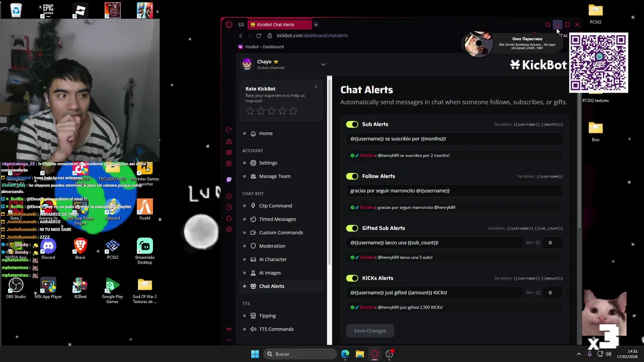The width and height of the screenshot is (644, 362).
Task: Dismiss the Rate KickBot card
Action: coord(316,87)
